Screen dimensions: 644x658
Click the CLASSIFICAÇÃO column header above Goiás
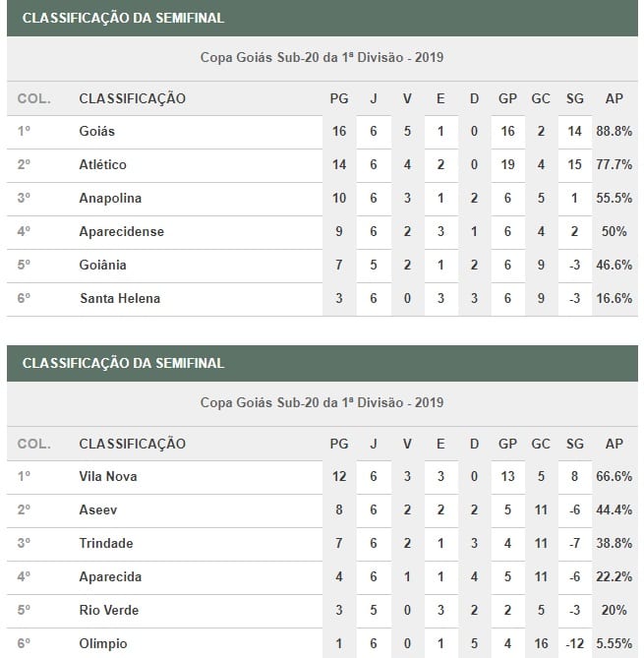132,98
